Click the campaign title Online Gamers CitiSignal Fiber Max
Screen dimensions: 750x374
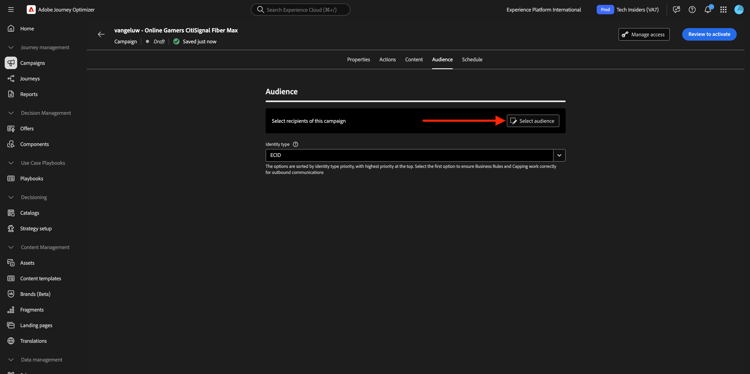[176, 30]
